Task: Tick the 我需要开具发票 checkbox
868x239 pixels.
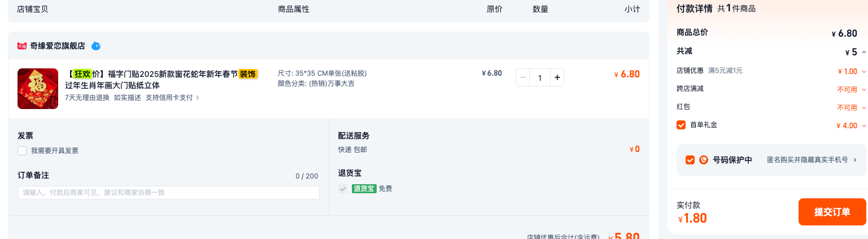Action: coord(22,151)
